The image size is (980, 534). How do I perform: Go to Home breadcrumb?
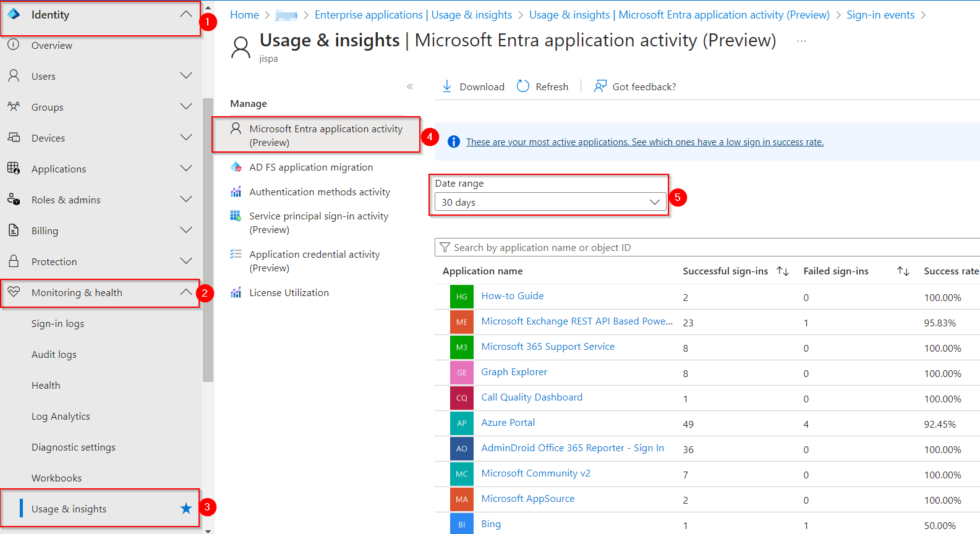[x=244, y=15]
